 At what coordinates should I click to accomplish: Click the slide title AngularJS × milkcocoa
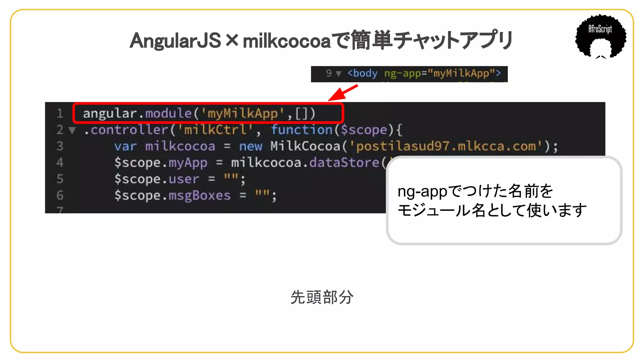[x=321, y=40]
